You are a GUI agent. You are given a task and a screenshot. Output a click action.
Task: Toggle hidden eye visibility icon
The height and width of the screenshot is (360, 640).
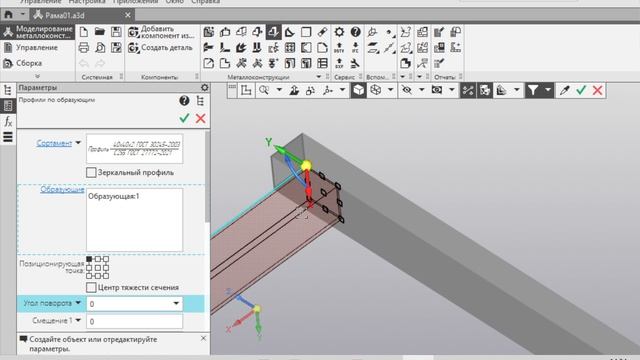tap(407, 90)
